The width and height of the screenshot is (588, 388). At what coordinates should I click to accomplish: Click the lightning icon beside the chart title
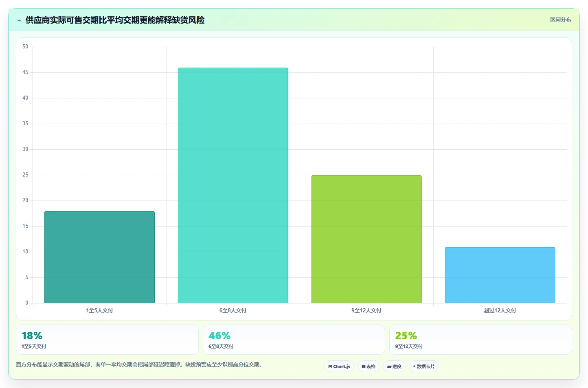click(19, 20)
